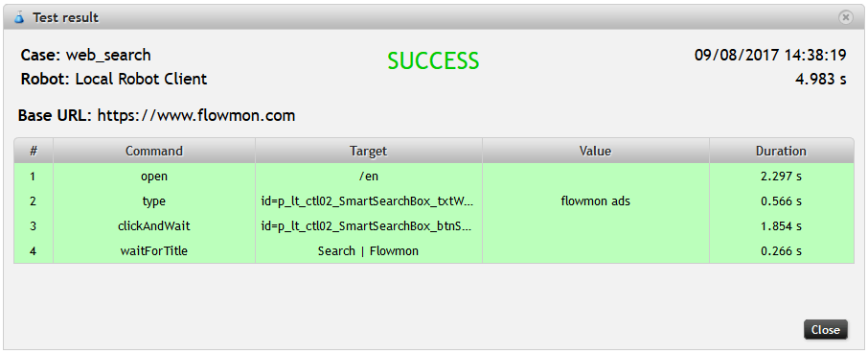Click the Command column header

[x=154, y=151]
